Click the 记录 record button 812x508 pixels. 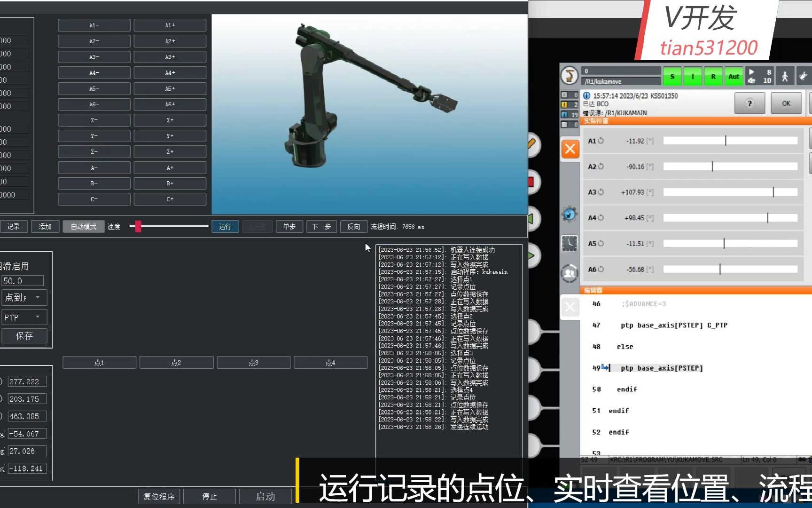click(x=14, y=227)
